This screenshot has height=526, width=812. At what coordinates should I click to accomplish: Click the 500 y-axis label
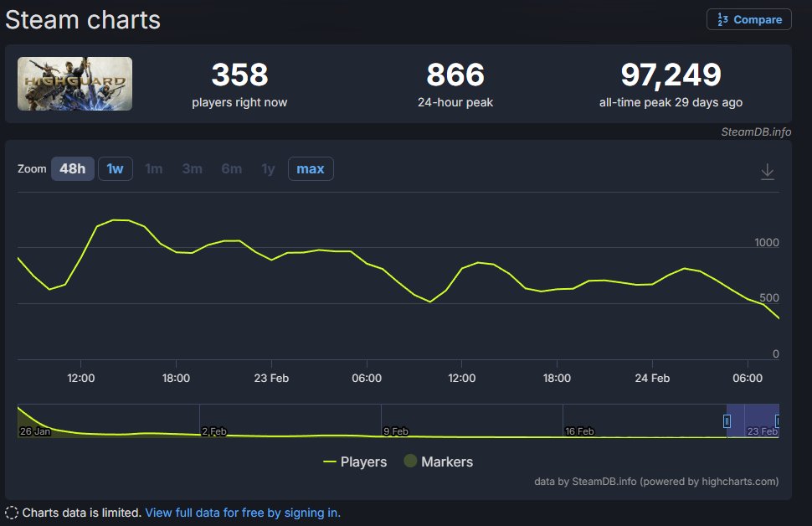tap(769, 298)
